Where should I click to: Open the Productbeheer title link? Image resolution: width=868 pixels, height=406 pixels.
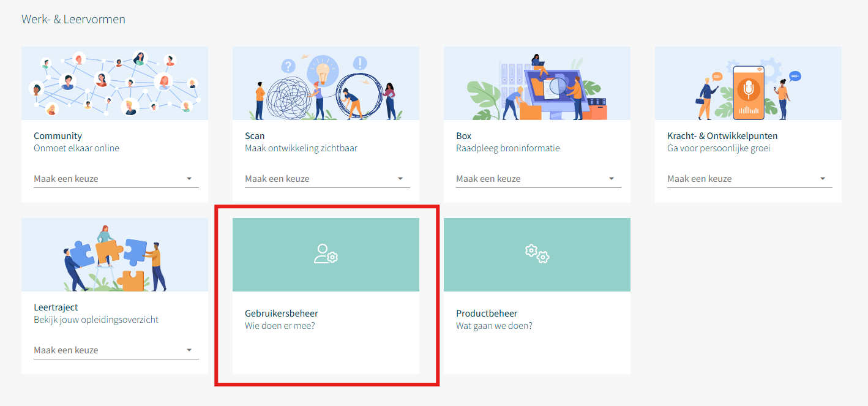(x=487, y=314)
